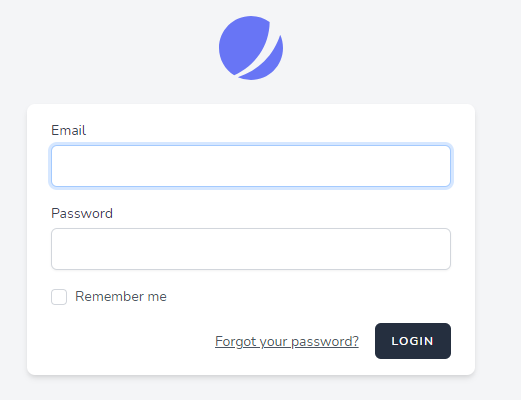Enable the Remember me option
The width and height of the screenshot is (521, 400).
[x=59, y=297]
